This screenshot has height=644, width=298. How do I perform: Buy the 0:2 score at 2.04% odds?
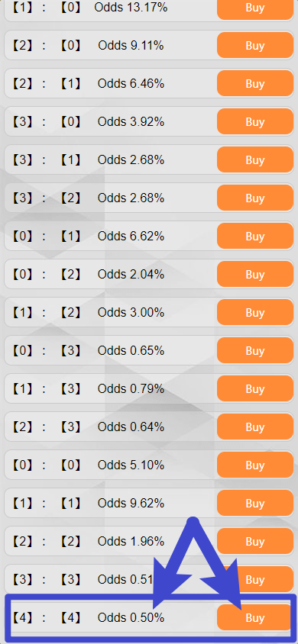[x=255, y=275]
